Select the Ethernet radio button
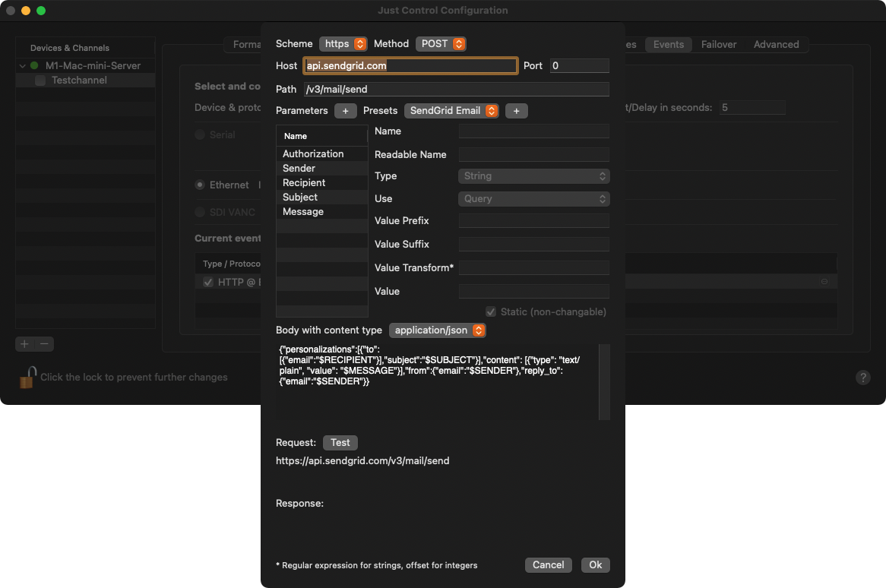Screen dimensions: 886x588 click(x=199, y=185)
